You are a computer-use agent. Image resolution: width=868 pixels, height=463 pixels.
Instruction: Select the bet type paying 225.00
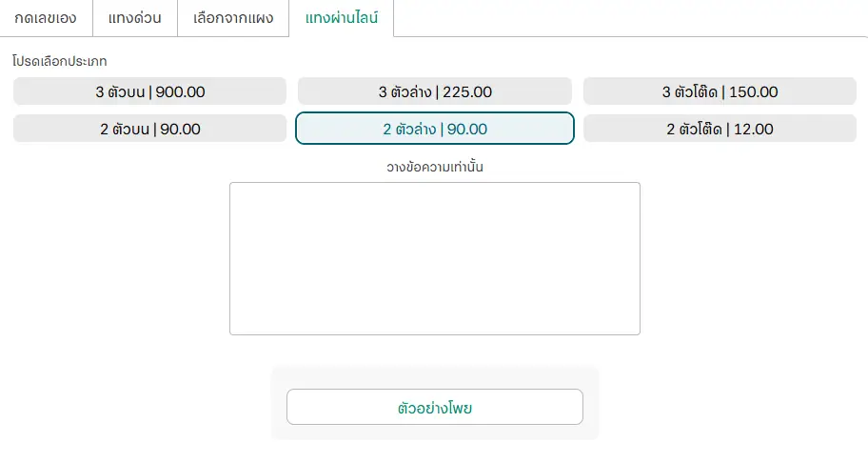click(435, 91)
